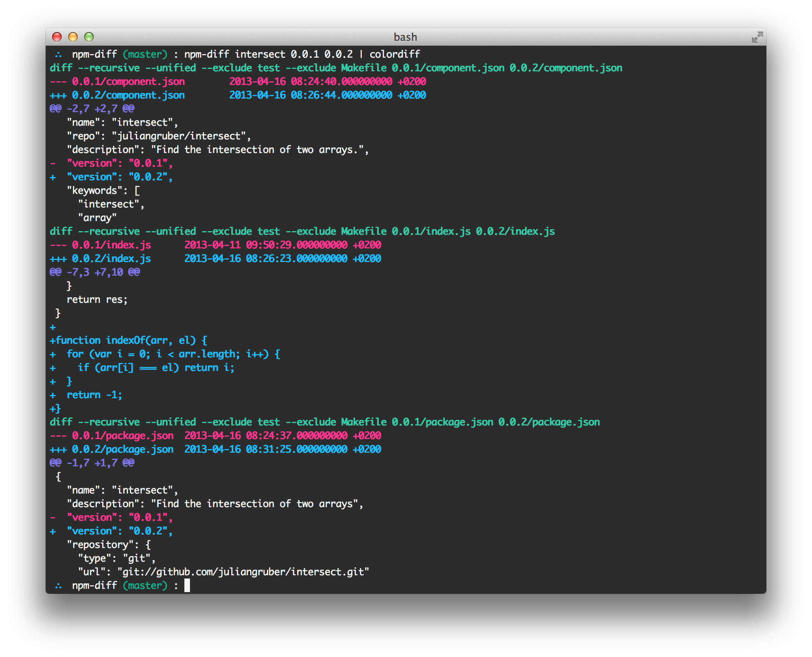The width and height of the screenshot is (812, 657).
Task: Click the bash window title
Action: [x=405, y=37]
